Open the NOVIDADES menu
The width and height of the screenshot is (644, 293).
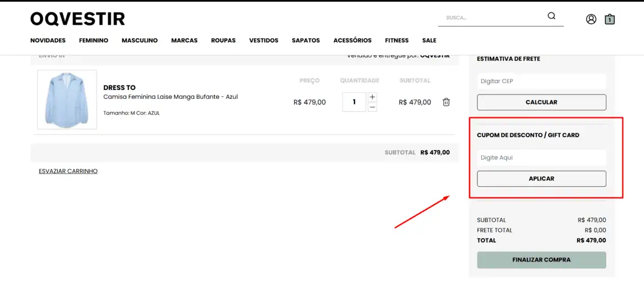pyautogui.click(x=48, y=40)
